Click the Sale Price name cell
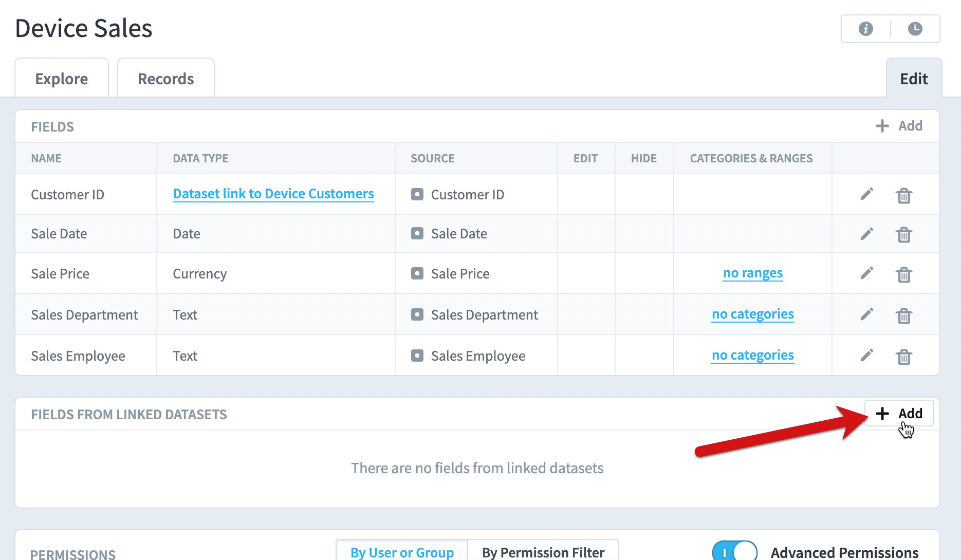 pyautogui.click(x=86, y=273)
